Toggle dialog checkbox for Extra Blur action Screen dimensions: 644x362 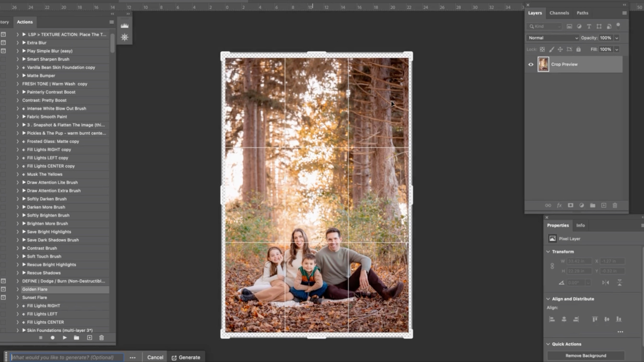click(4, 43)
